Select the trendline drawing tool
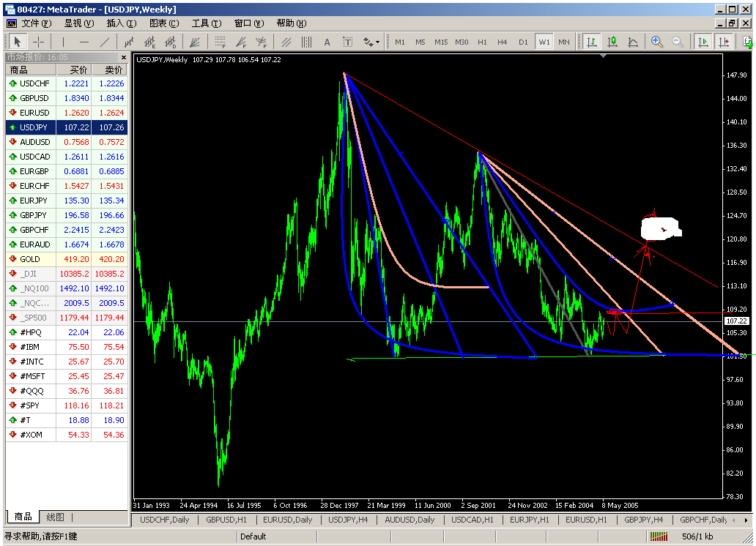This screenshot has height=546, width=756. pyautogui.click(x=103, y=42)
